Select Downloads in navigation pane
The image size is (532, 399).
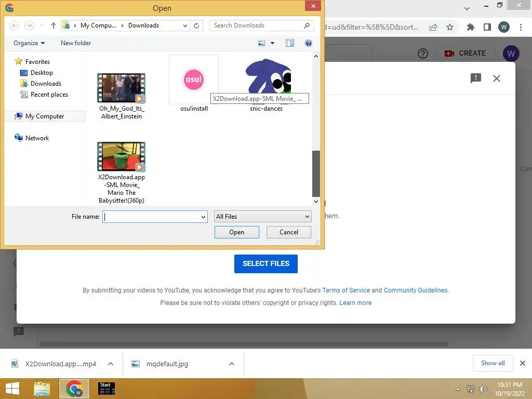tap(46, 84)
